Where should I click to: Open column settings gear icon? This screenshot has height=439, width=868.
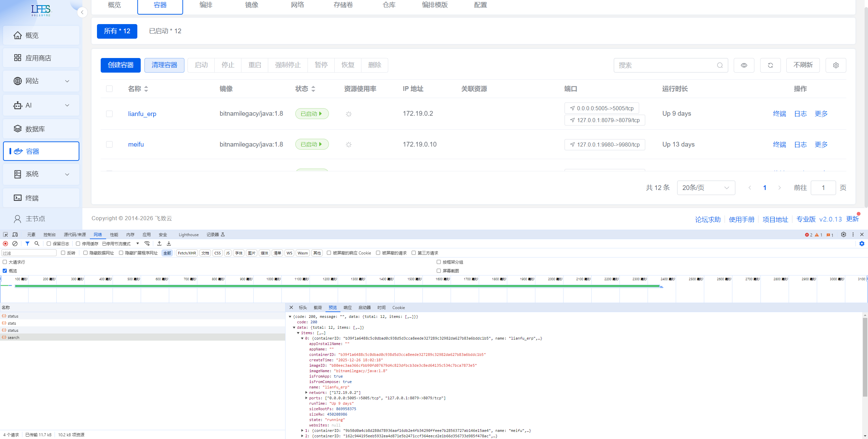(x=836, y=65)
